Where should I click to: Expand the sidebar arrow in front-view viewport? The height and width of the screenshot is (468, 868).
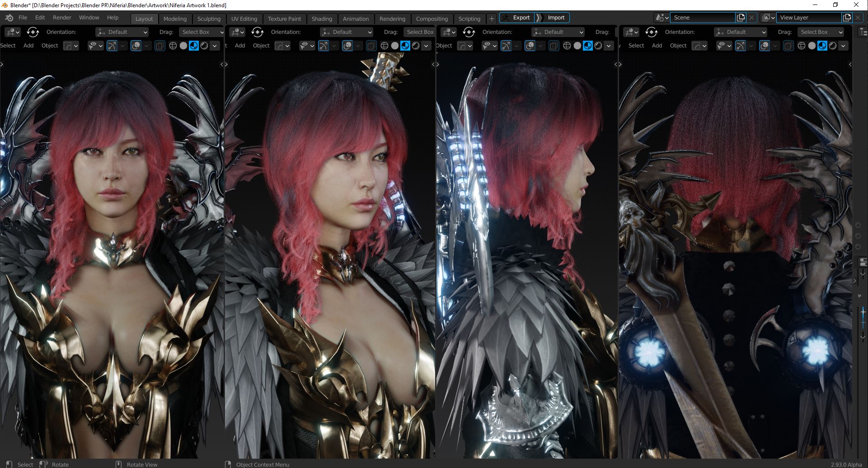click(x=222, y=65)
